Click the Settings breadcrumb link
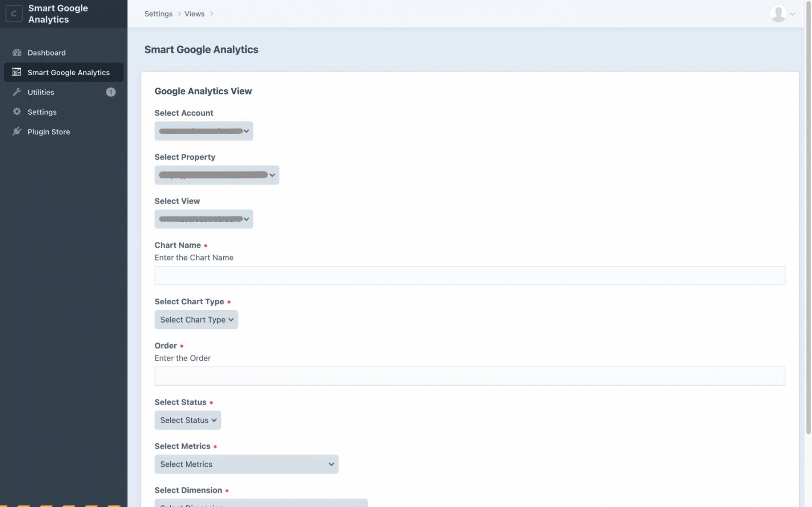 pos(158,14)
